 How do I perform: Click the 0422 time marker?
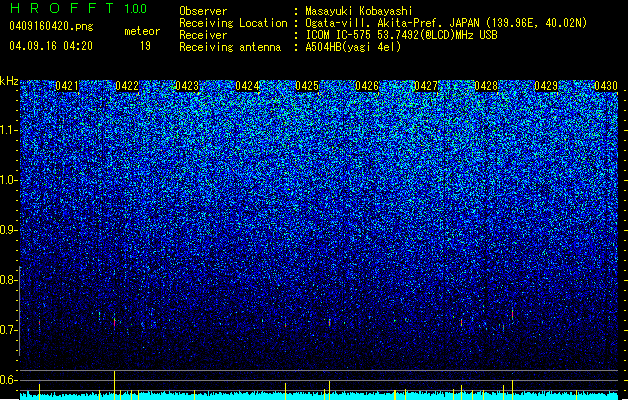tap(127, 86)
